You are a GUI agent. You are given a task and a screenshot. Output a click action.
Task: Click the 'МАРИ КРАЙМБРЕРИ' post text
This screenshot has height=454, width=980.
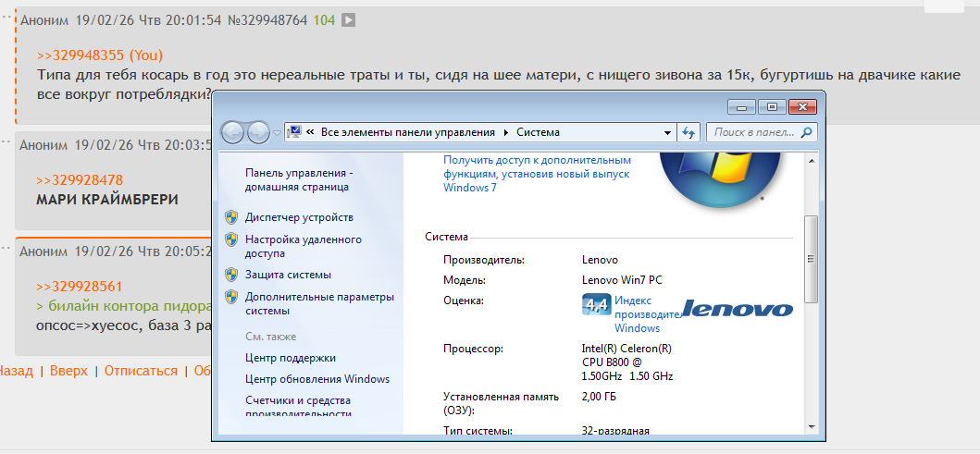(x=106, y=200)
